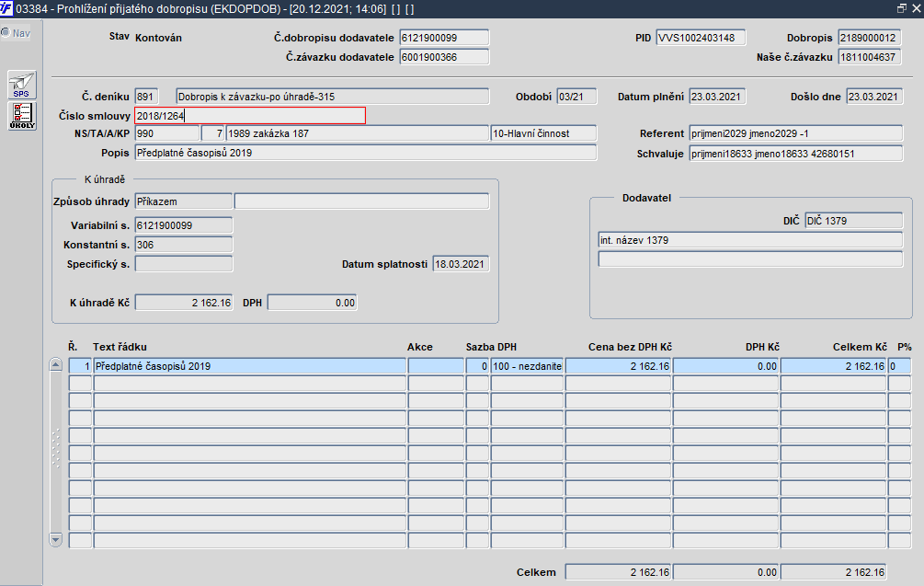Click Datum splatnosti field 18.03.2021
This screenshot has height=586, width=924.
(x=461, y=264)
